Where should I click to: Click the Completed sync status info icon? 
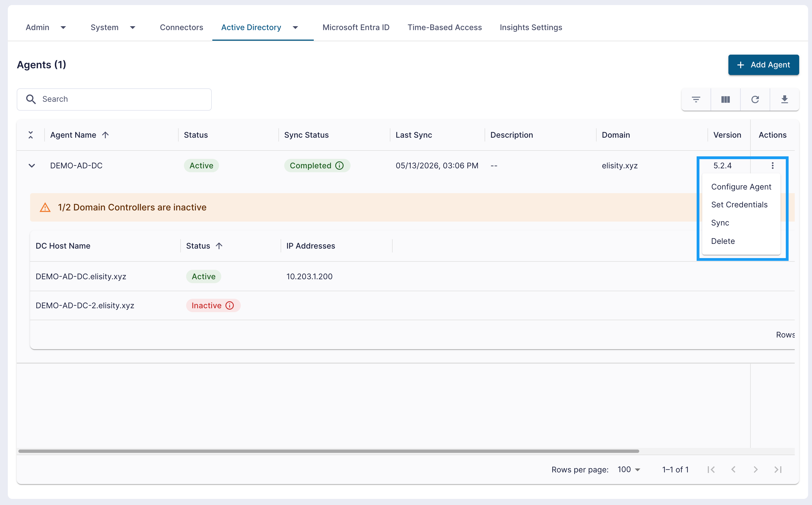(x=339, y=166)
